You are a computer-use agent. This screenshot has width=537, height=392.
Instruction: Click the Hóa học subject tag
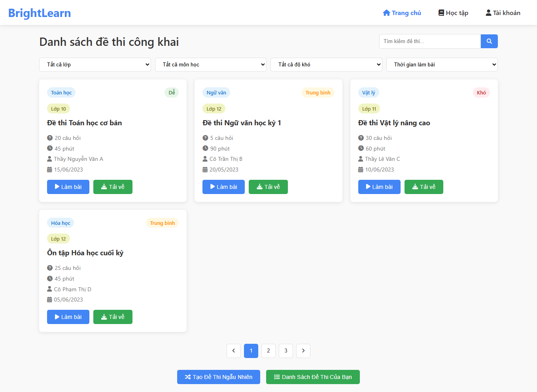61,223
